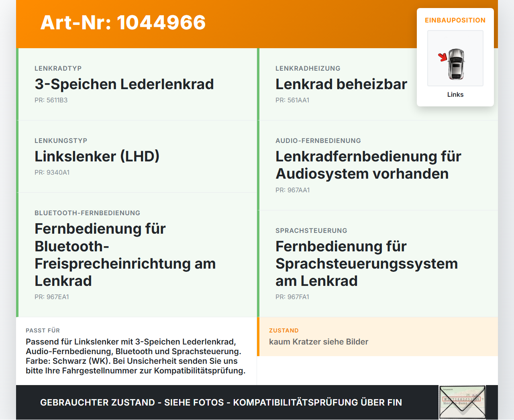Click 'PR: 561AA1' code

click(292, 100)
